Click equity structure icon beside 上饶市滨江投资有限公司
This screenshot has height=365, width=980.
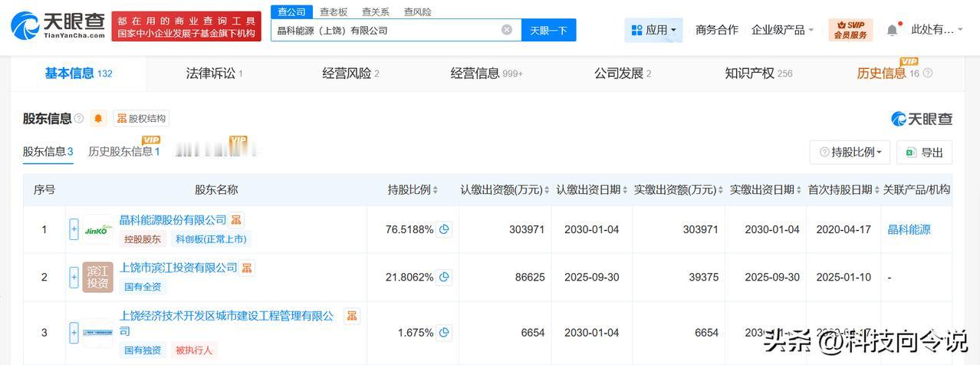[x=247, y=268]
